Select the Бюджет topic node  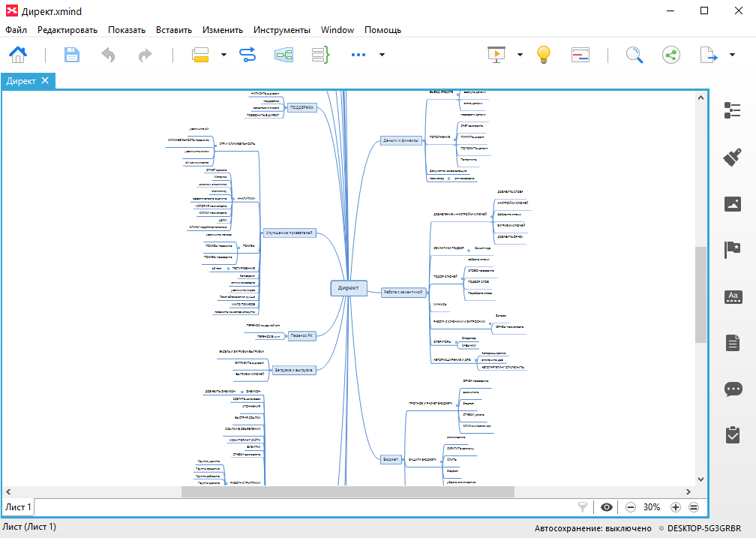391,459
